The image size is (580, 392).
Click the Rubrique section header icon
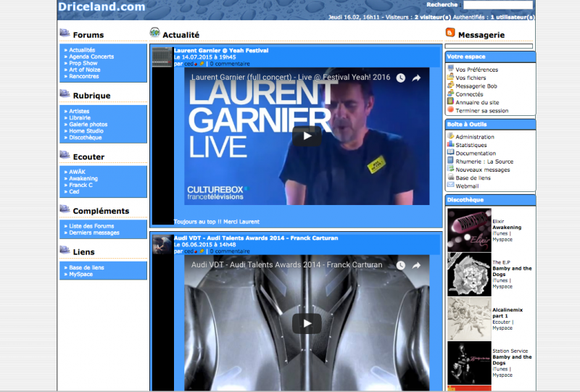[65, 93]
